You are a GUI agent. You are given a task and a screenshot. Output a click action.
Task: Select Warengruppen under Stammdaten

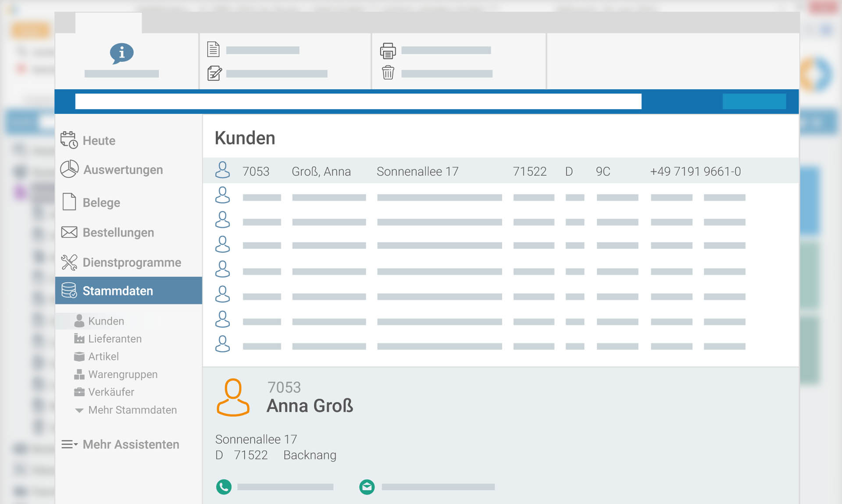pyautogui.click(x=122, y=374)
